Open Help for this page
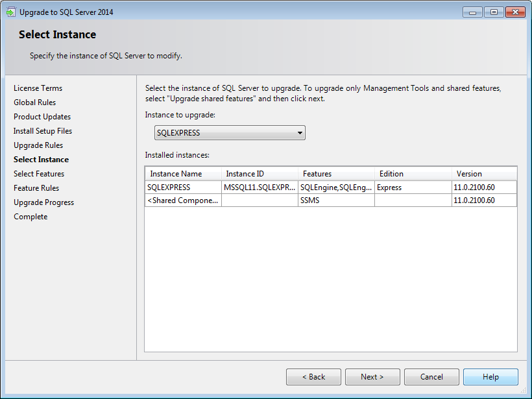The width and height of the screenshot is (532, 399). (490, 376)
